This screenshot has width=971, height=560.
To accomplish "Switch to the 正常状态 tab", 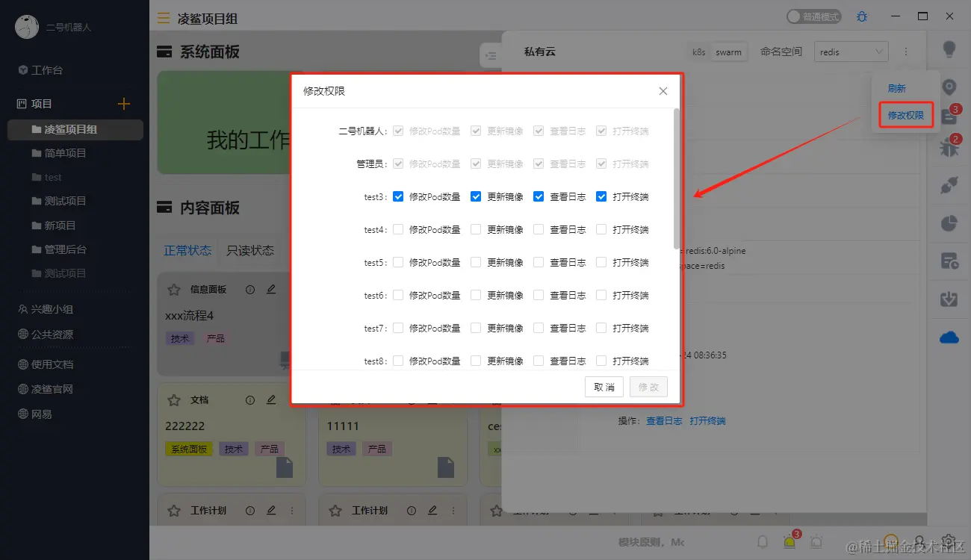I will [187, 250].
